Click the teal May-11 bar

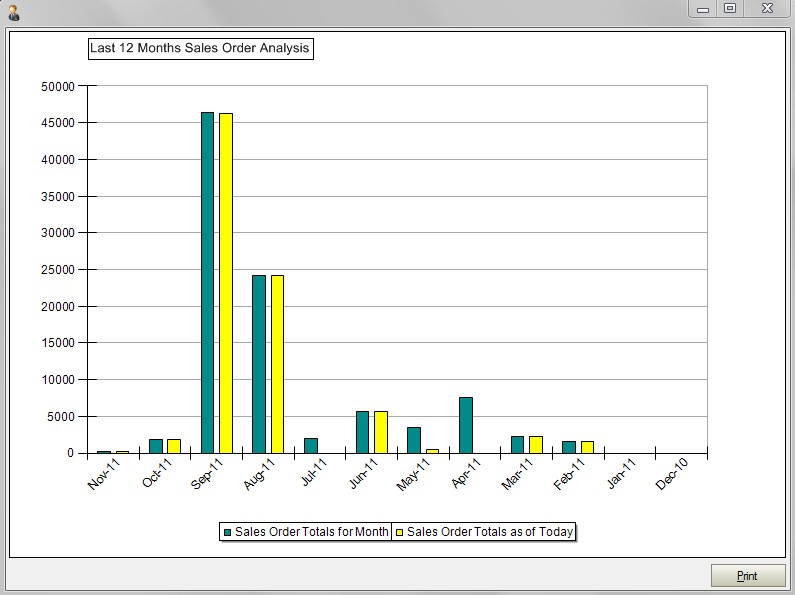point(413,440)
